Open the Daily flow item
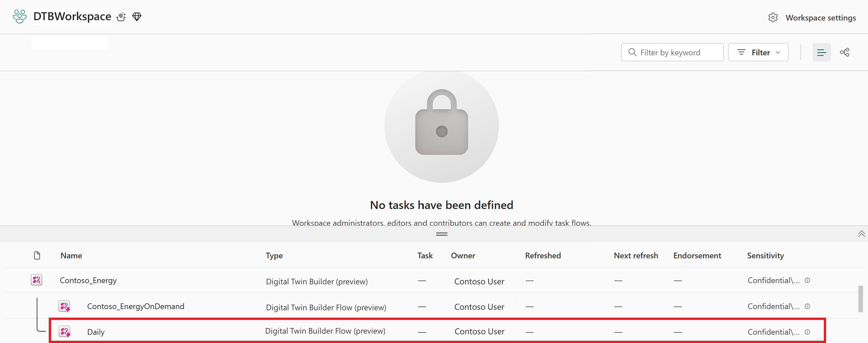 click(96, 332)
